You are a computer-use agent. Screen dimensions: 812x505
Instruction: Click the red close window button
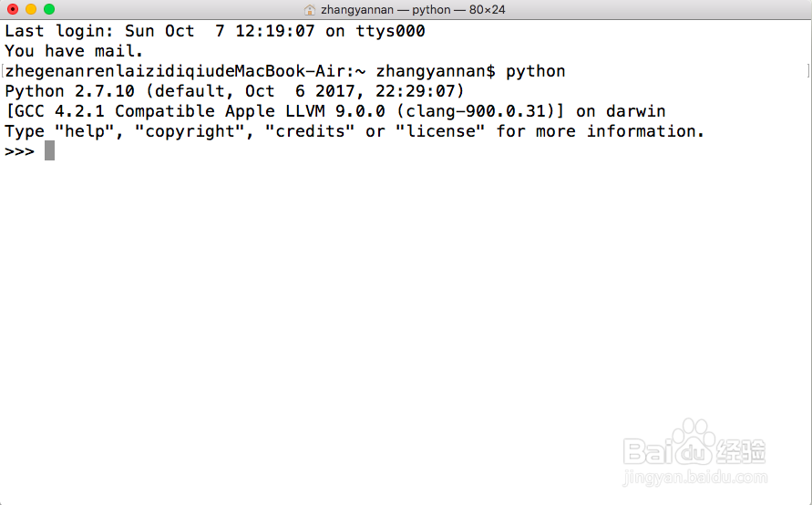pyautogui.click(x=13, y=9)
